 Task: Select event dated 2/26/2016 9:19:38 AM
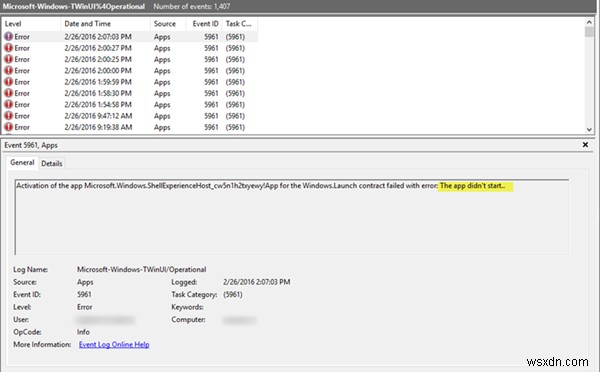point(130,127)
